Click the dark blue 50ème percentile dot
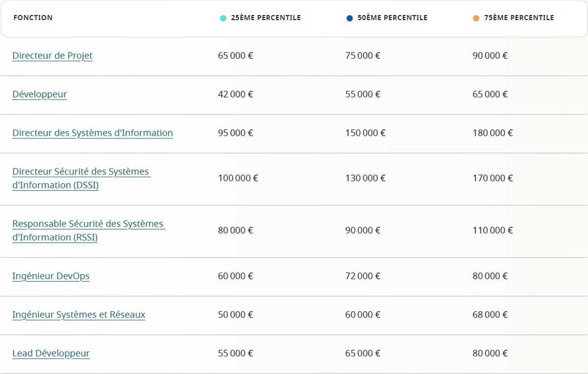This screenshot has width=588, height=374. coord(349,18)
